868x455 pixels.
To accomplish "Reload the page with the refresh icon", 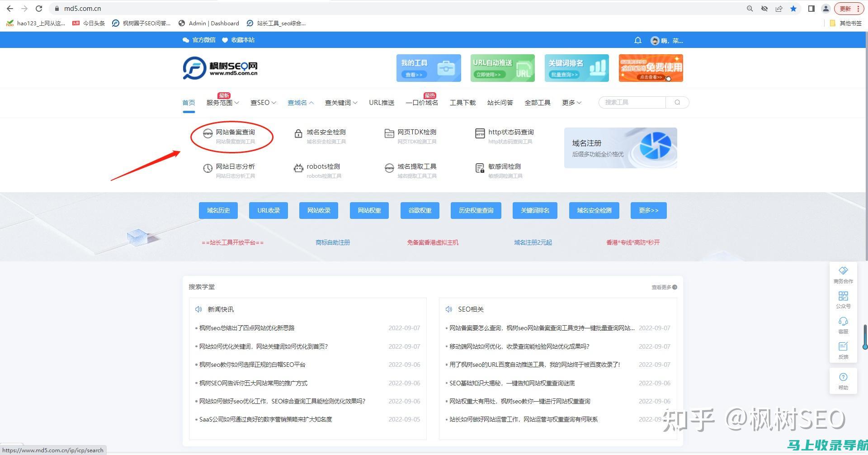I will [39, 9].
